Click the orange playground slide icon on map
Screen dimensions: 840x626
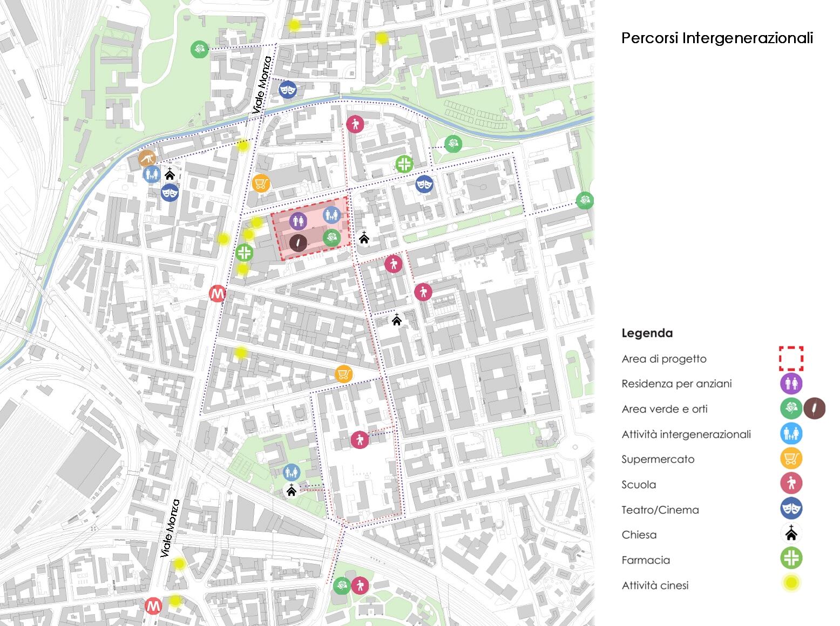tap(147, 159)
